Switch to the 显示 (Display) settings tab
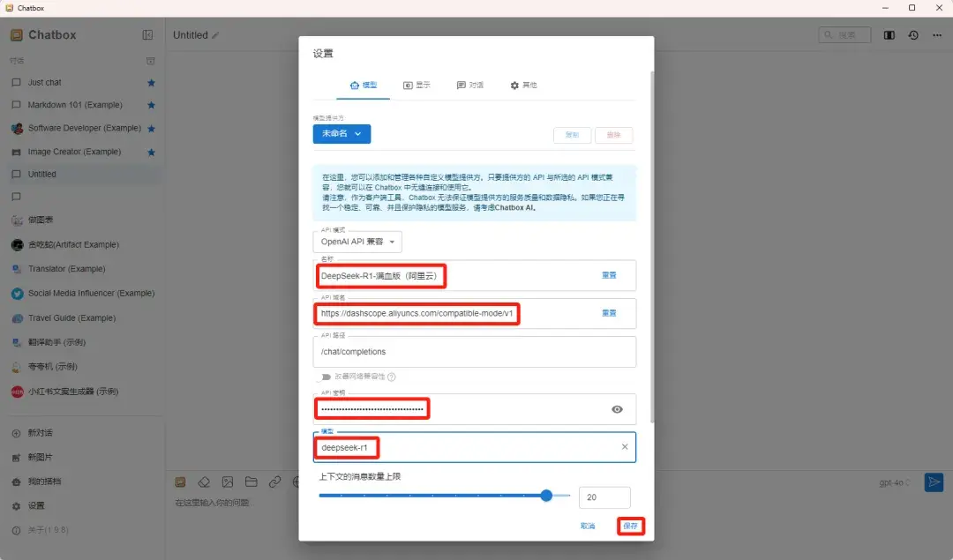 tap(416, 85)
